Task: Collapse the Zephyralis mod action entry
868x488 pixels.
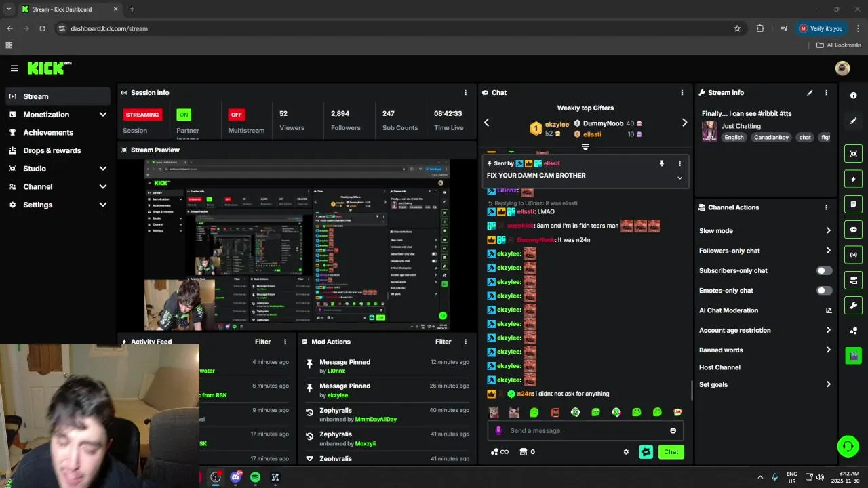Action: (x=310, y=459)
